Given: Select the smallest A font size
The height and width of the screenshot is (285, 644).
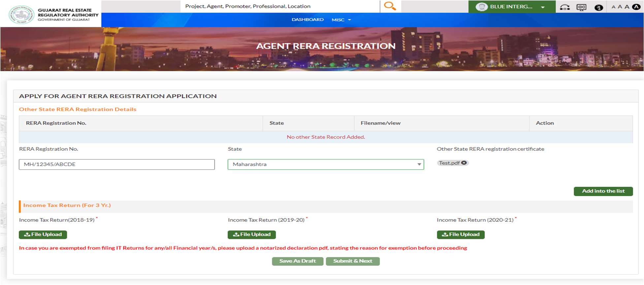Looking at the screenshot, I should point(614,7).
